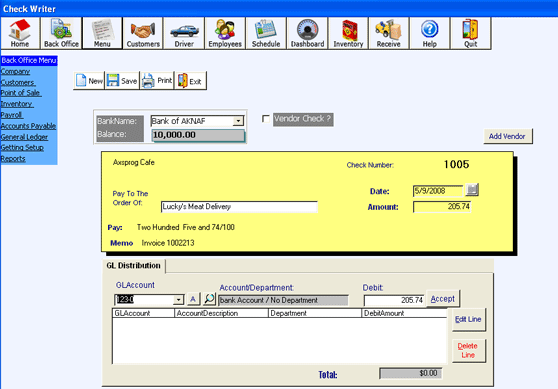Click the Accept button
The image size is (558, 389).
click(443, 299)
